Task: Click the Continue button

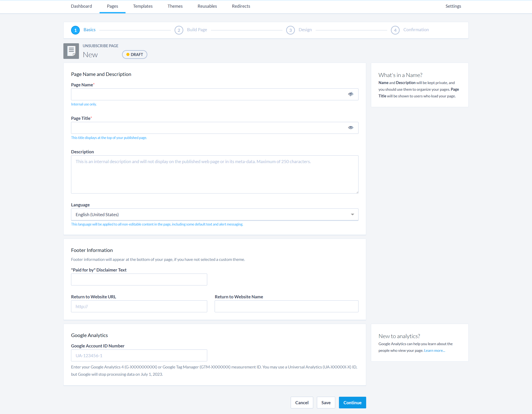Action: point(352,402)
